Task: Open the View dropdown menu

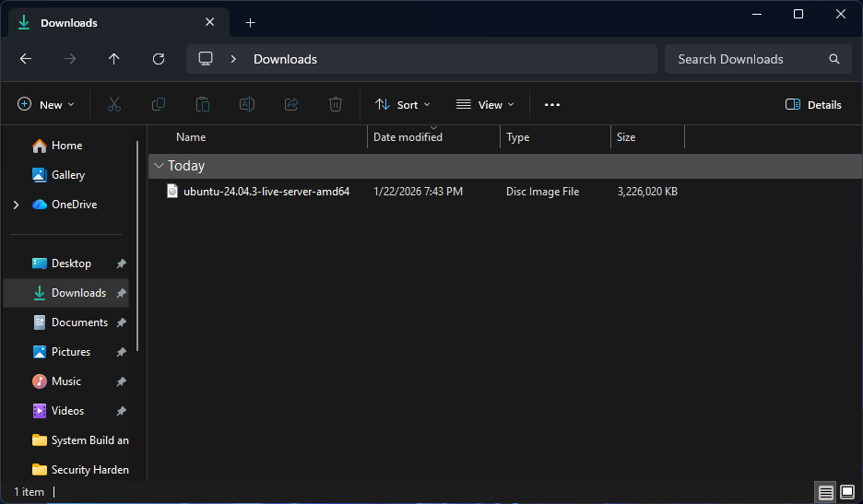Action: (485, 105)
